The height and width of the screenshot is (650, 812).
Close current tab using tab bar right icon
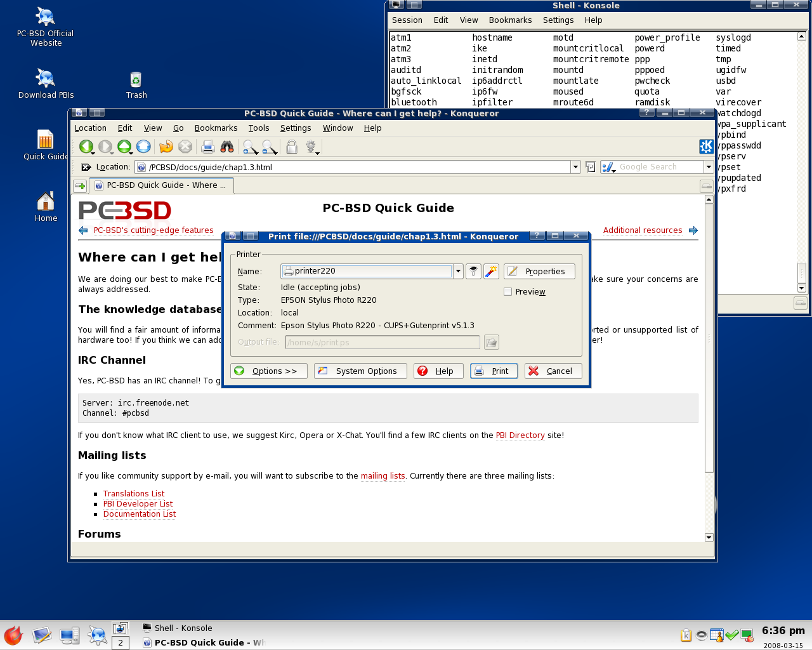(706, 186)
